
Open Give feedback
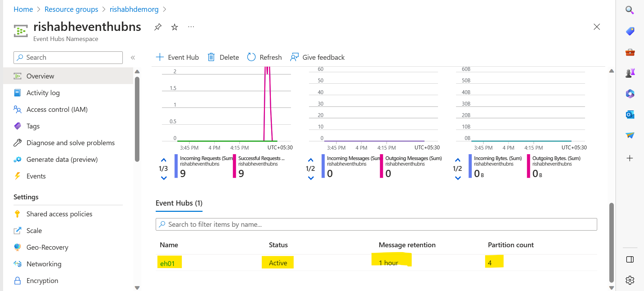point(317,57)
